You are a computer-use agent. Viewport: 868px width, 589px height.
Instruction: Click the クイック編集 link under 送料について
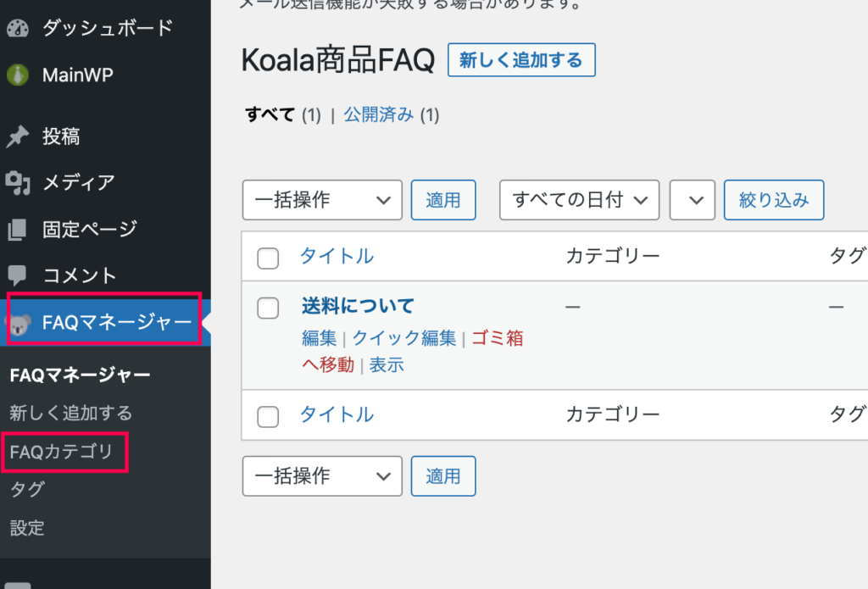(x=403, y=338)
